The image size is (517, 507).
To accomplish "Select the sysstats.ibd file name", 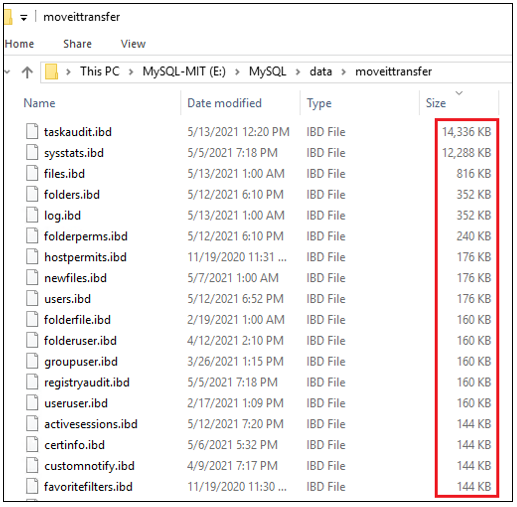I will coord(74,153).
